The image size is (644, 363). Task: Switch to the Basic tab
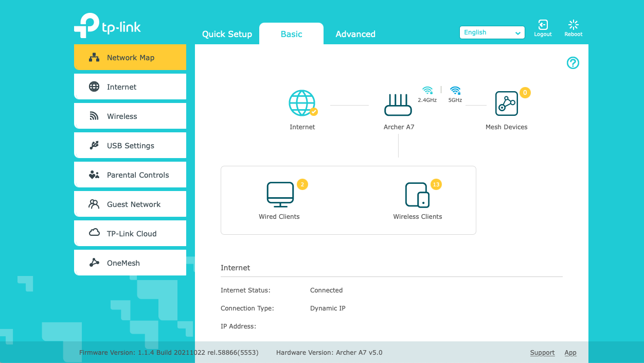(291, 34)
